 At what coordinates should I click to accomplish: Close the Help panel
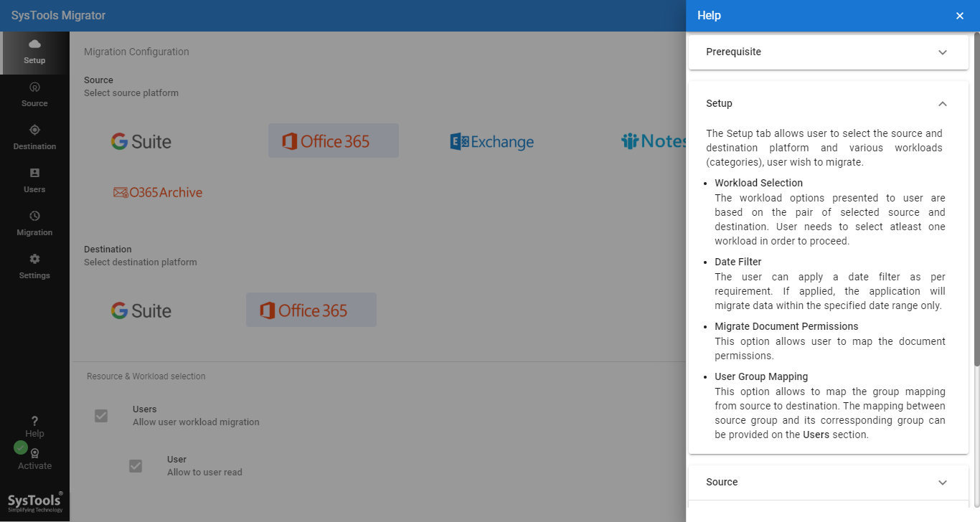pos(960,16)
